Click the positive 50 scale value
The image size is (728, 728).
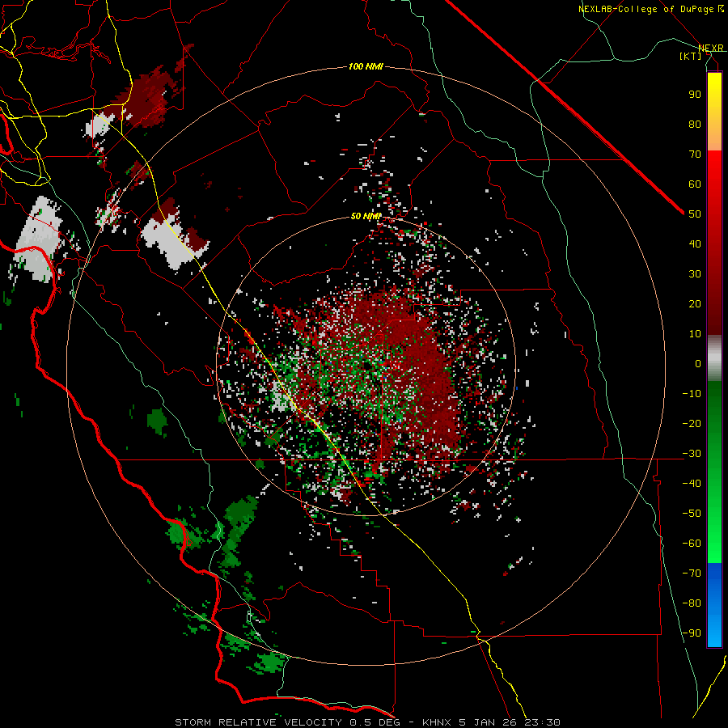695,214
